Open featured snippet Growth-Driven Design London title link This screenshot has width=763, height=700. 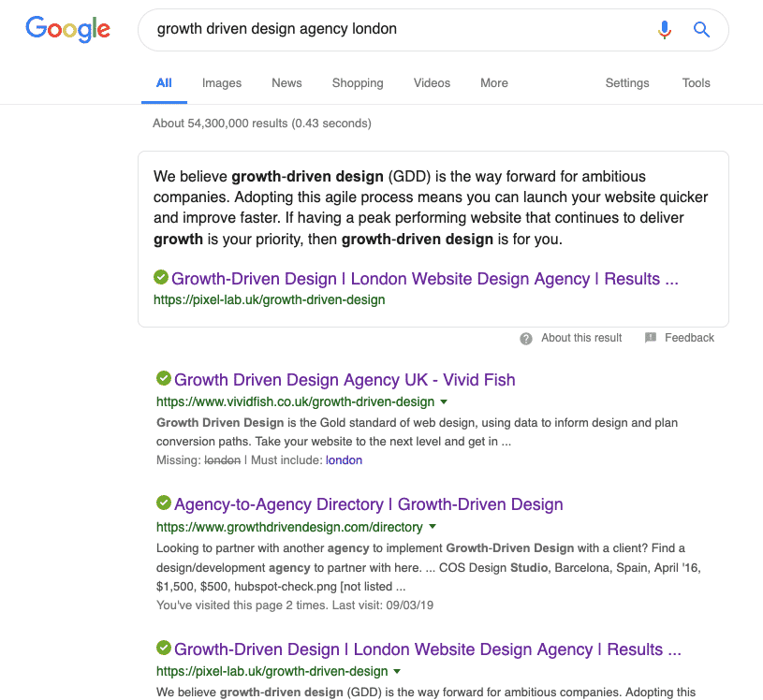coord(425,279)
